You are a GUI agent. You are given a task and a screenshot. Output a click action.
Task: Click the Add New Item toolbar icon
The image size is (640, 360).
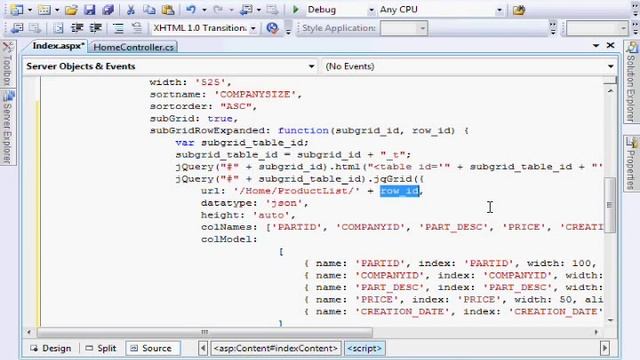click(44, 9)
